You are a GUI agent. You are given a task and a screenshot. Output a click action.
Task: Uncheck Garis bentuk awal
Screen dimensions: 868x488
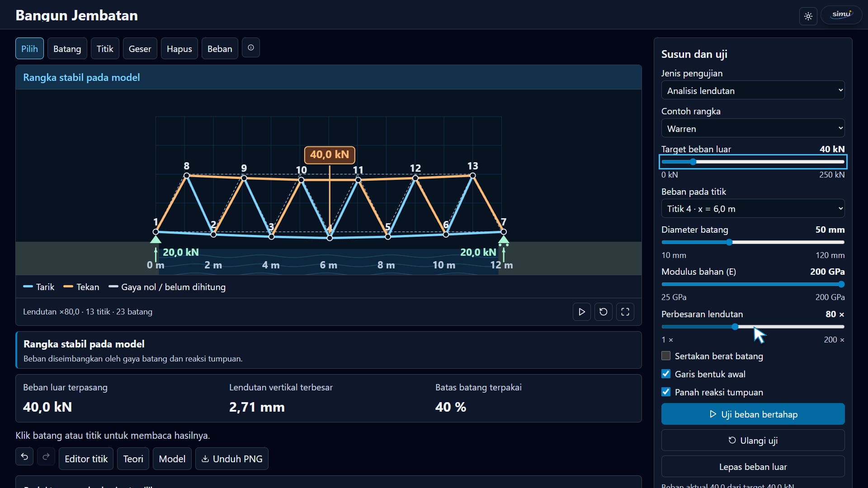666,374
